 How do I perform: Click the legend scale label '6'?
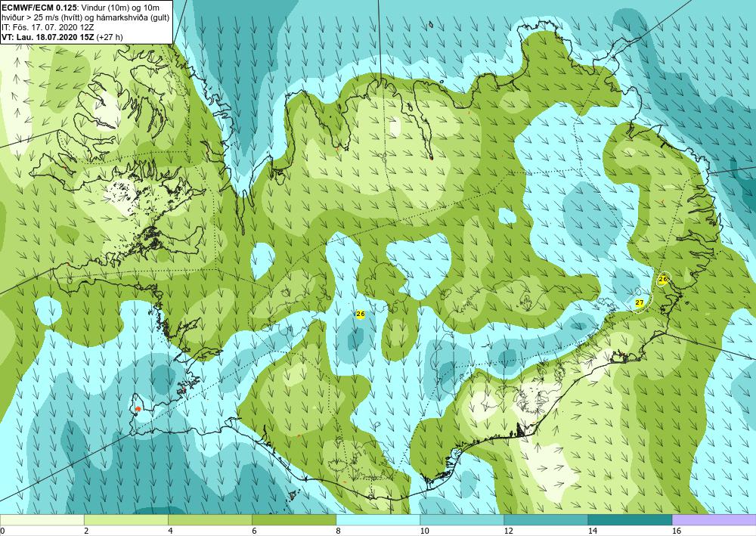(254, 531)
